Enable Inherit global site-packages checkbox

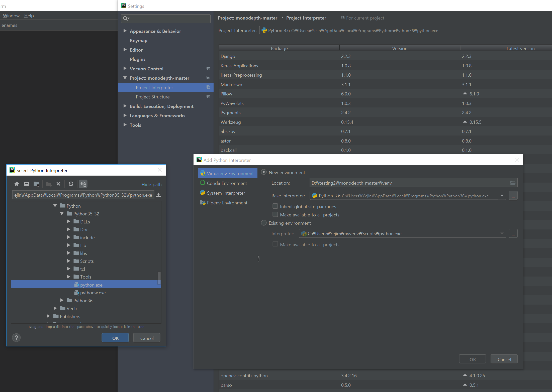coord(275,206)
